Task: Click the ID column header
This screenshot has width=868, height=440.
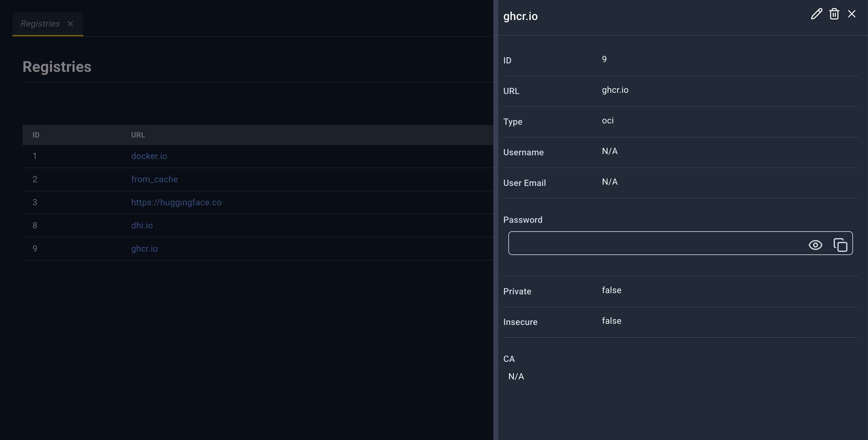Action: [x=36, y=135]
